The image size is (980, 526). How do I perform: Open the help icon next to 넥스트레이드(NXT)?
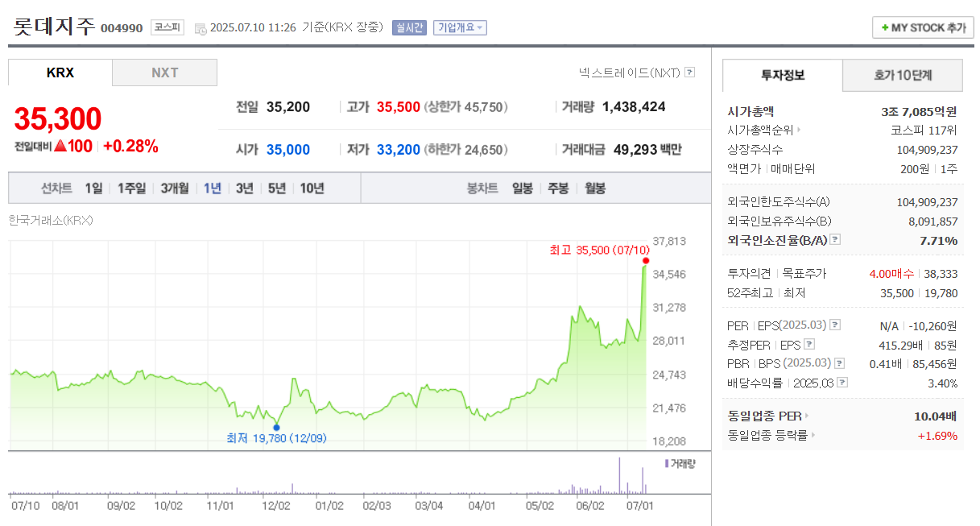point(689,72)
